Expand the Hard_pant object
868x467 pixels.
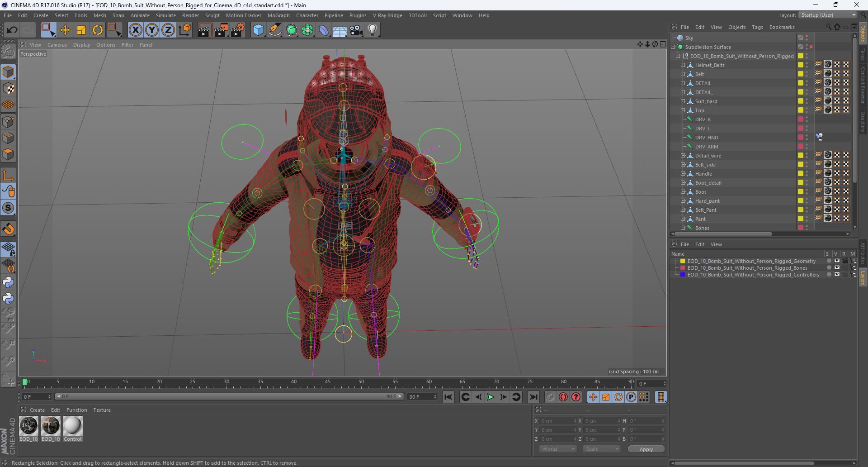coord(683,201)
